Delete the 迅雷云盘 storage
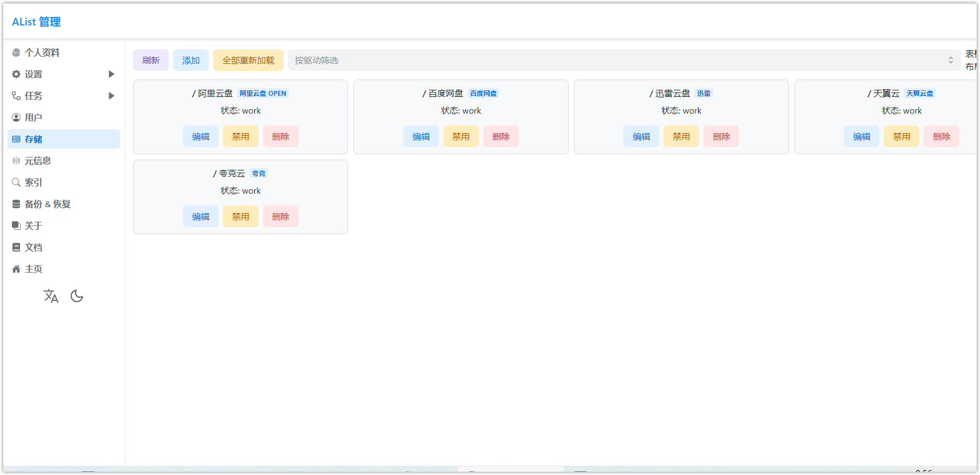 pyautogui.click(x=721, y=136)
